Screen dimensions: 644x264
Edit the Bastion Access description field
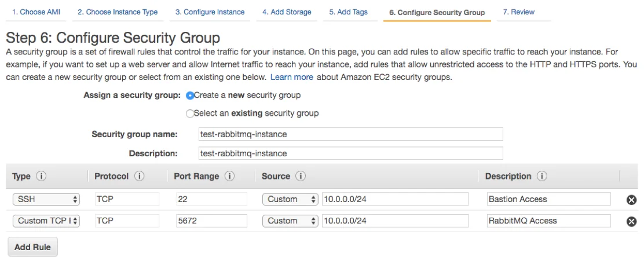pyautogui.click(x=548, y=199)
